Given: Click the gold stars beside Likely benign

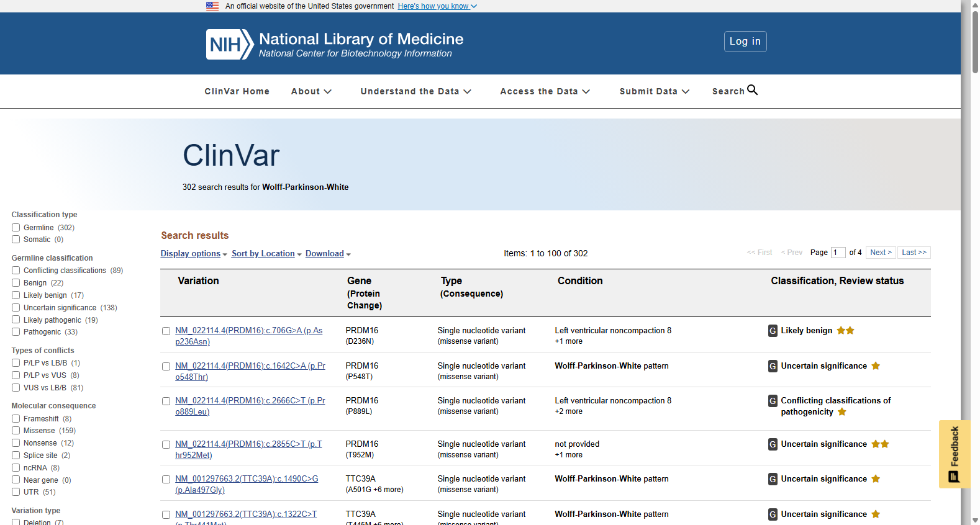Looking at the screenshot, I should pyautogui.click(x=846, y=331).
